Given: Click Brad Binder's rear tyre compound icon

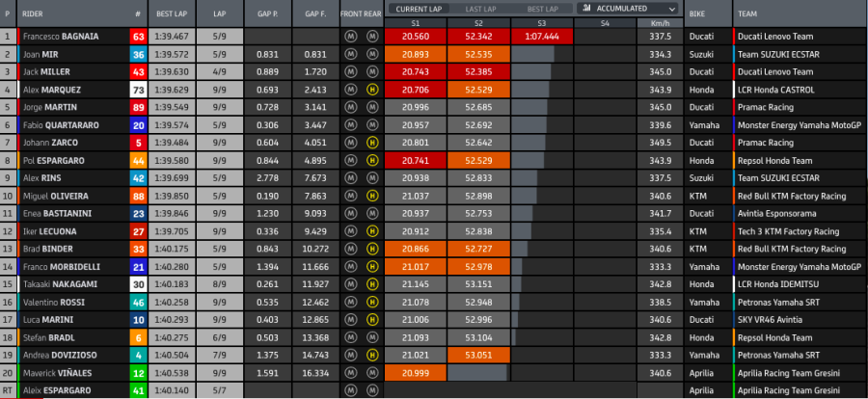Looking at the screenshot, I should [x=370, y=249].
